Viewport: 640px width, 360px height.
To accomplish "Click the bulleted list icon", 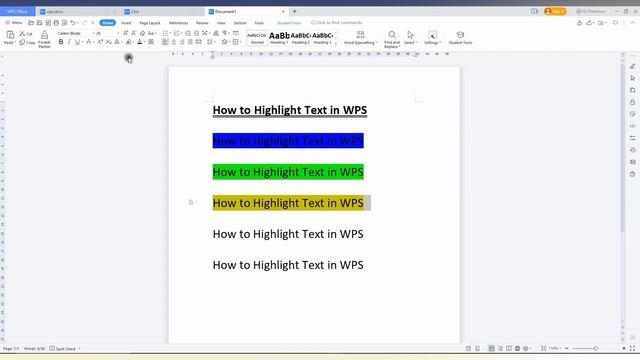I will pyautogui.click(x=166, y=33).
